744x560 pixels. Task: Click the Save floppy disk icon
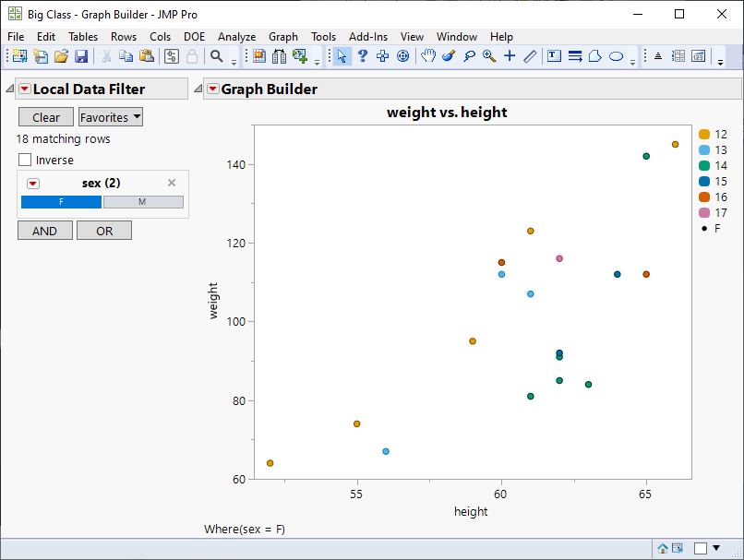81,56
